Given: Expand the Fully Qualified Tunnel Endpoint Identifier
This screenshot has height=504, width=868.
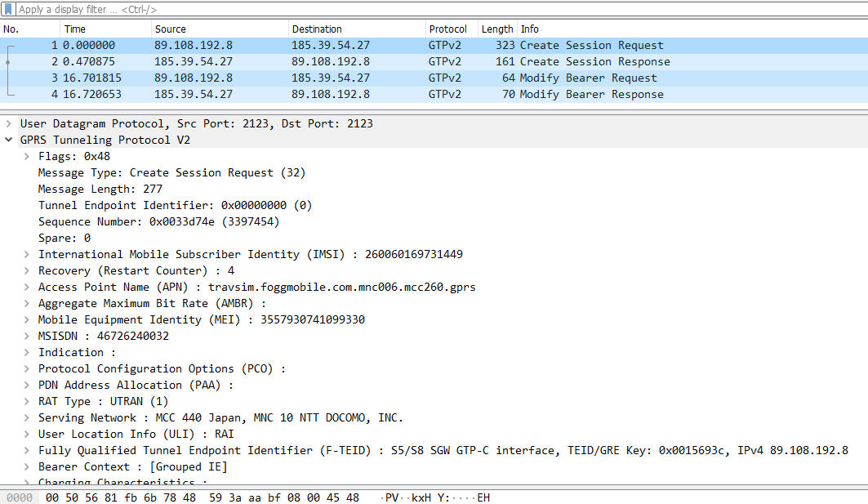Looking at the screenshot, I should 24,450.
